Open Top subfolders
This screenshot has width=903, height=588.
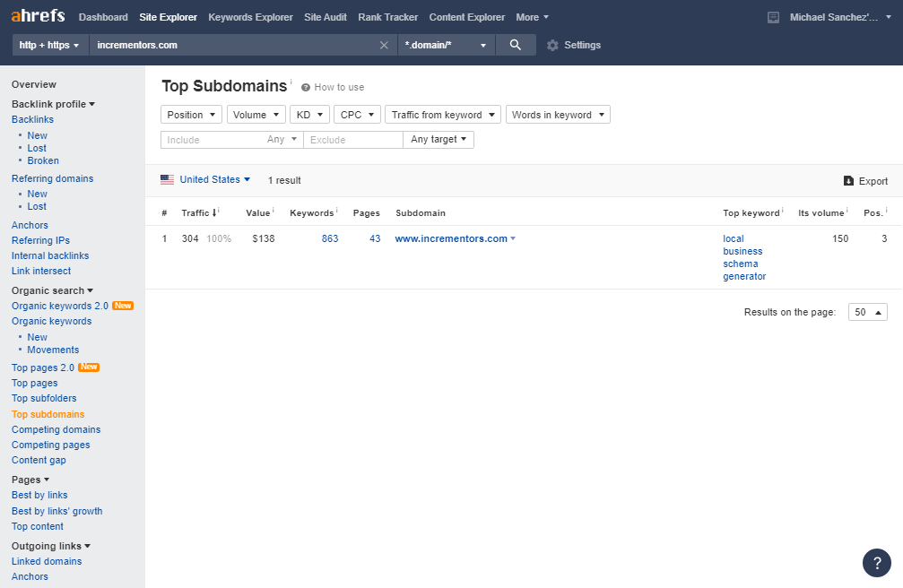[x=44, y=399]
